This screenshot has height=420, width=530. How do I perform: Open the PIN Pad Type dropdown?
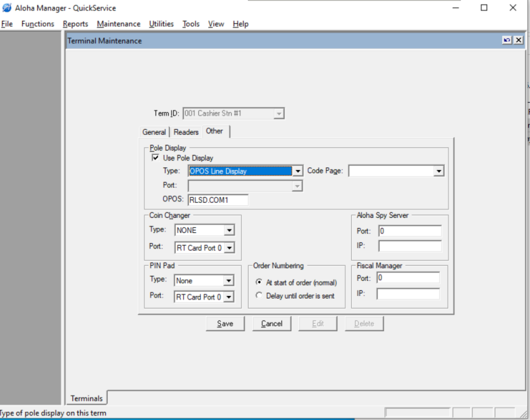(x=228, y=281)
